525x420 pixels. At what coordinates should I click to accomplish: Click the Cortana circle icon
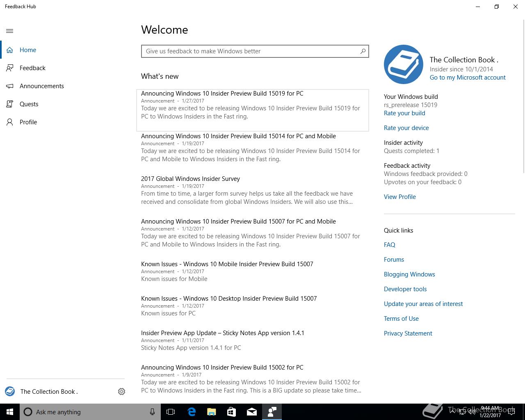click(28, 412)
